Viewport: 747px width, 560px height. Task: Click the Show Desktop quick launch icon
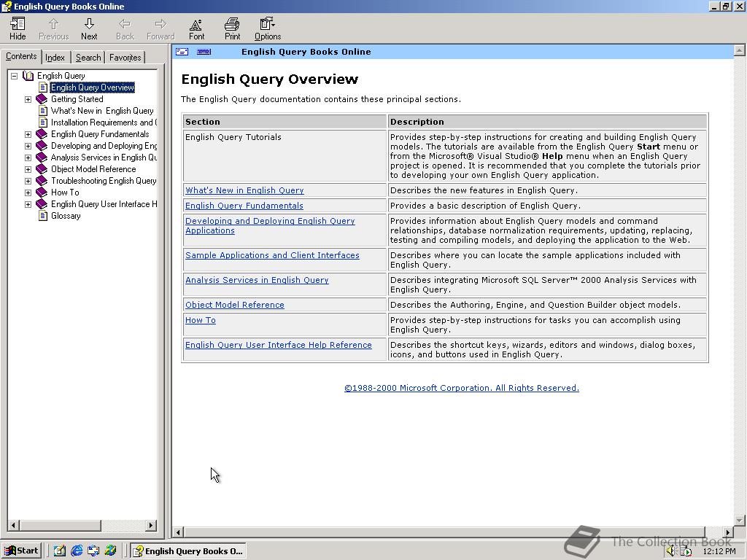pyautogui.click(x=60, y=551)
